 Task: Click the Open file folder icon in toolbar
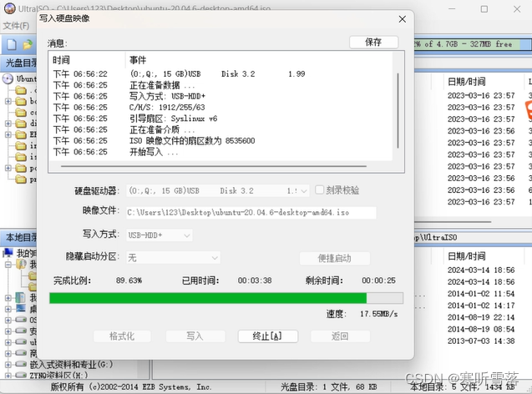click(x=27, y=44)
